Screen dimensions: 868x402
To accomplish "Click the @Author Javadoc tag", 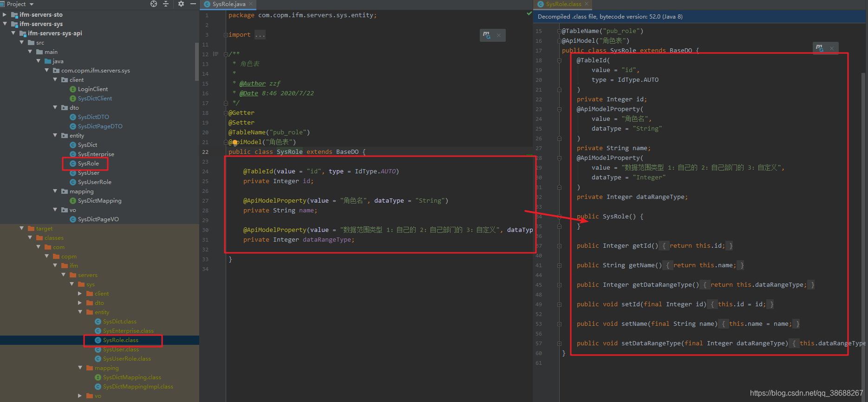I will (x=253, y=84).
